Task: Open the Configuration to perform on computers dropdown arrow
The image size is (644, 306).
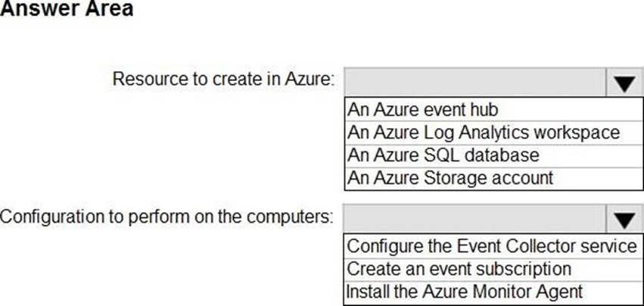Action: click(x=624, y=219)
